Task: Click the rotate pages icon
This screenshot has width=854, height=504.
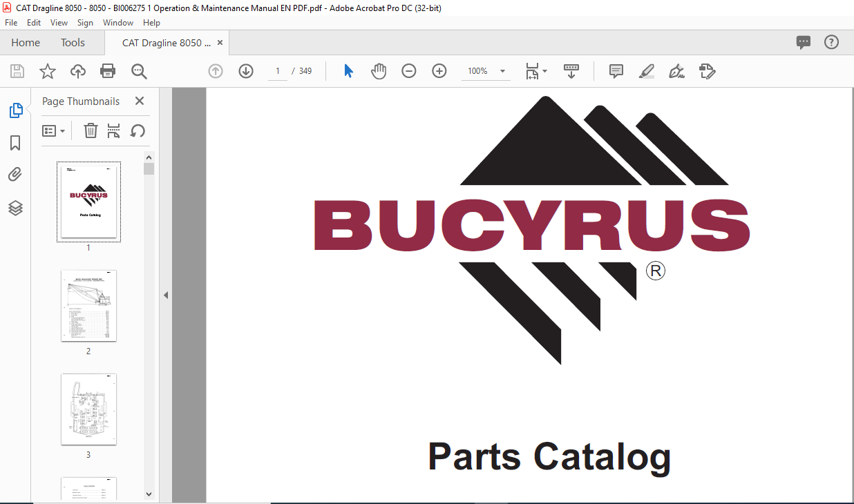Action: click(x=137, y=130)
